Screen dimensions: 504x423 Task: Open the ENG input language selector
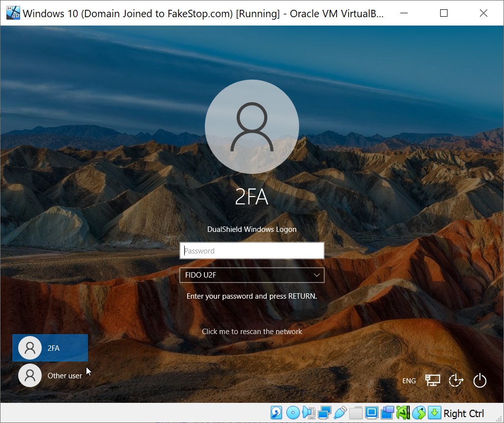coord(409,381)
